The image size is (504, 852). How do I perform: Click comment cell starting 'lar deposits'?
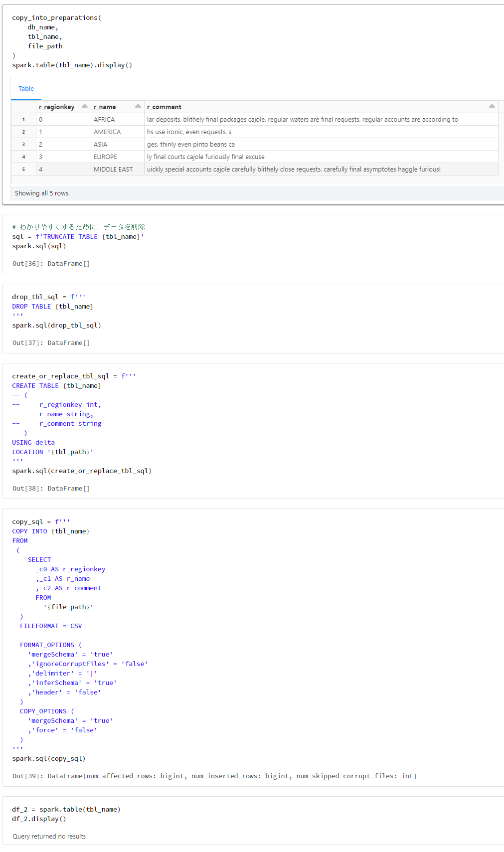[x=321, y=120]
